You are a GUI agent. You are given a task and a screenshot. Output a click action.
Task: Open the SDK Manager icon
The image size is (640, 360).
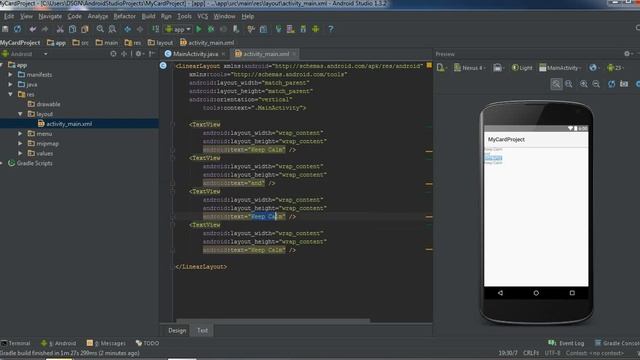303,29
